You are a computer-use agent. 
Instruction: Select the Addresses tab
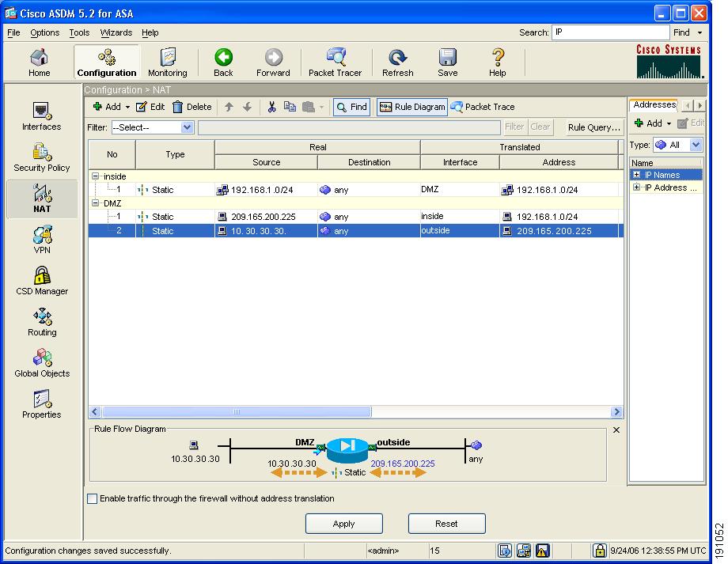click(654, 104)
